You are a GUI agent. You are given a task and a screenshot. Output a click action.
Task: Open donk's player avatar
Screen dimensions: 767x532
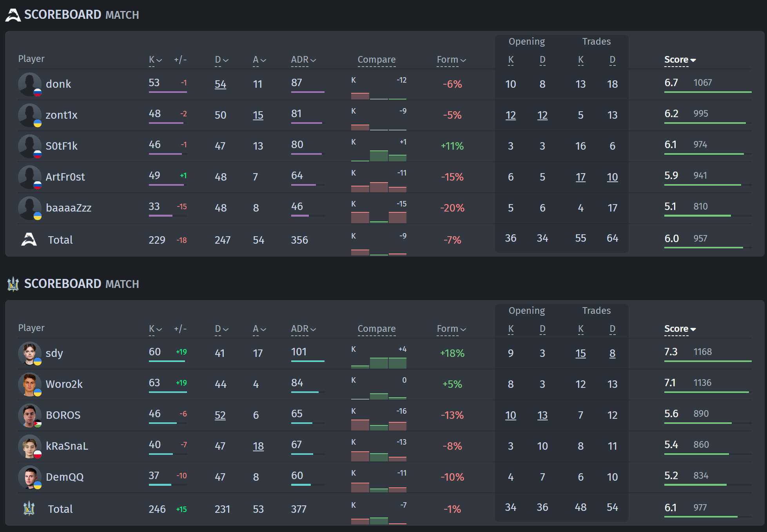[x=30, y=84]
